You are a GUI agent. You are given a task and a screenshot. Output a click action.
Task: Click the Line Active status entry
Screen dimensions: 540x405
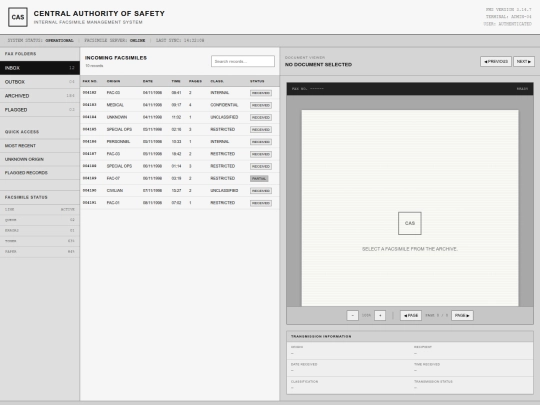(40, 209)
